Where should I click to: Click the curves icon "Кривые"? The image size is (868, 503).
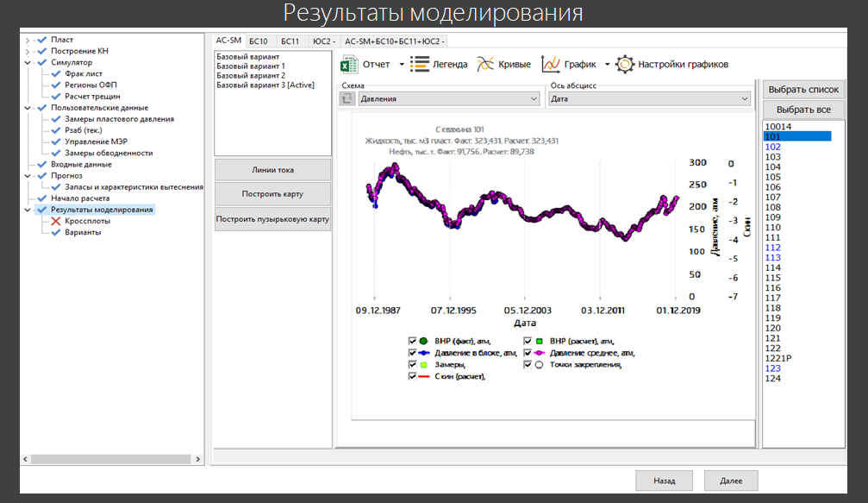coord(485,64)
